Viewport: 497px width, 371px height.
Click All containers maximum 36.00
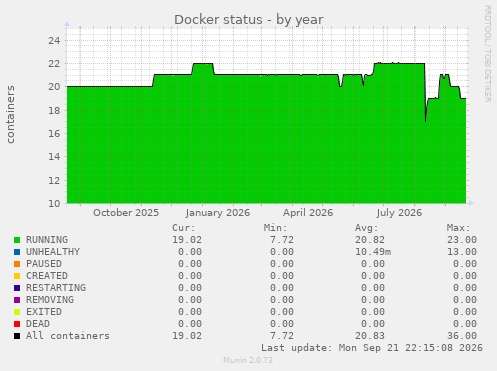462,336
